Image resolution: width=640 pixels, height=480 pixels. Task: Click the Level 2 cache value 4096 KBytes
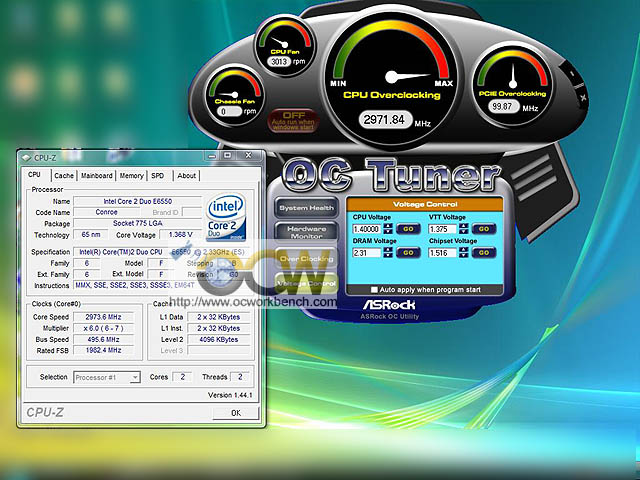pos(218,339)
